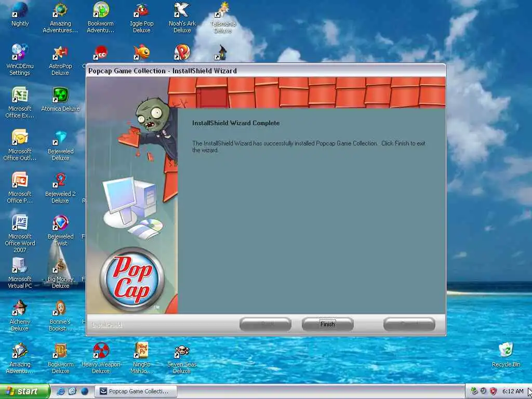Open the Windows Start menu
This screenshot has height=399, width=532.
(25, 392)
